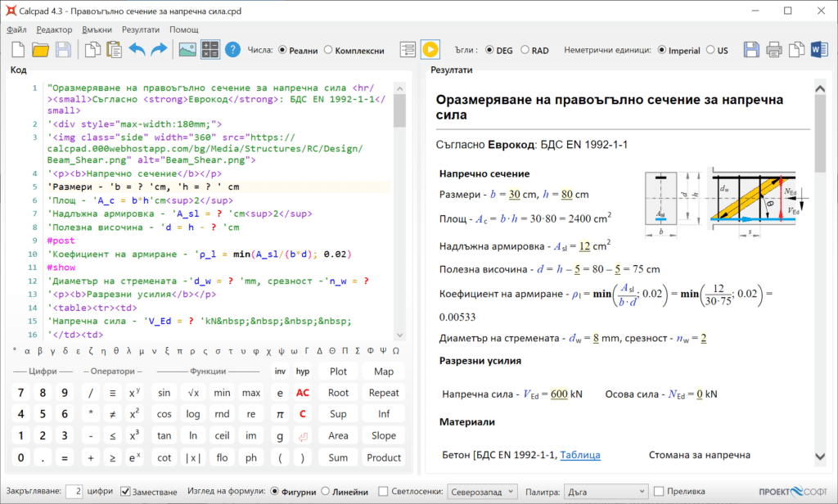Click the rounding digits input field
Image resolution: width=838 pixels, height=504 pixels.
[74, 492]
